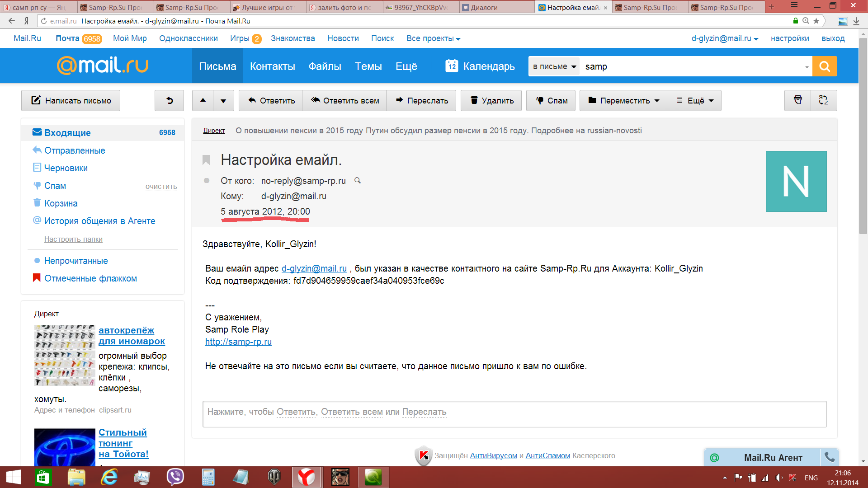Click the undo arrow toolbar button
The height and width of the screenshot is (488, 868).
tap(170, 100)
